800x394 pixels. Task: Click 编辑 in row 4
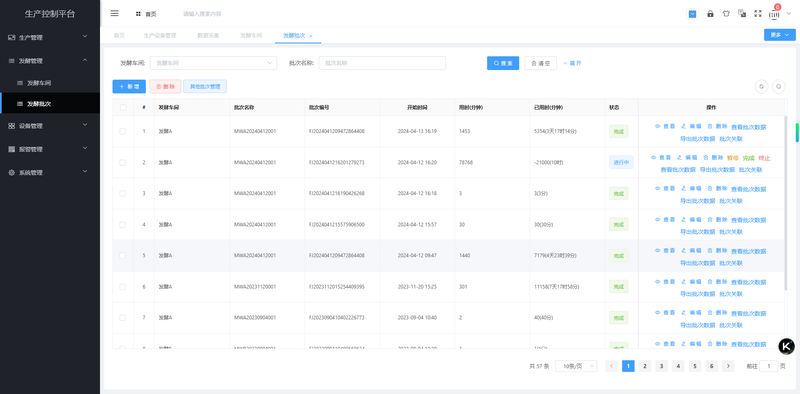[691, 219]
